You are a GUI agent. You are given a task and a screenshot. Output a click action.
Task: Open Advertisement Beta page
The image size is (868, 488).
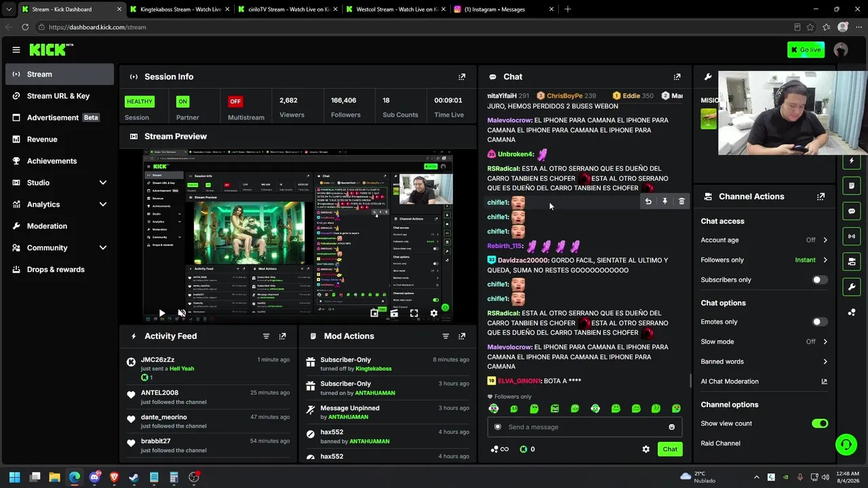(x=60, y=117)
